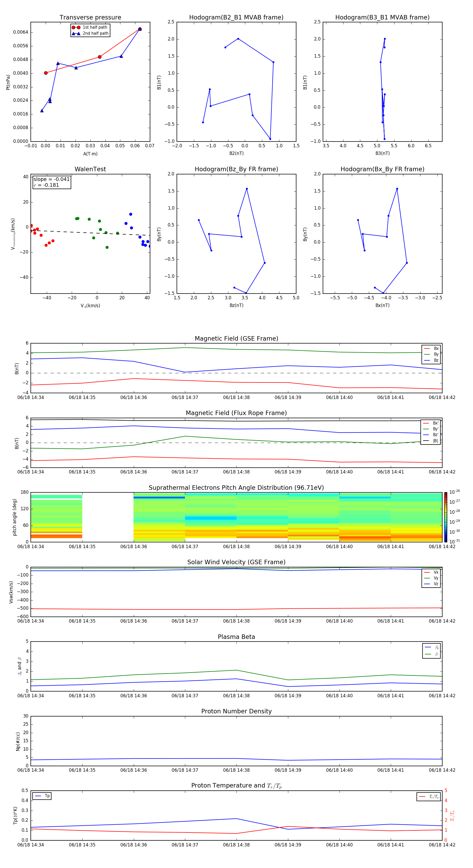The width and height of the screenshot is (473, 868).
Task: Click the B(nT) label of GSE Frame panel
Action: tap(17, 369)
